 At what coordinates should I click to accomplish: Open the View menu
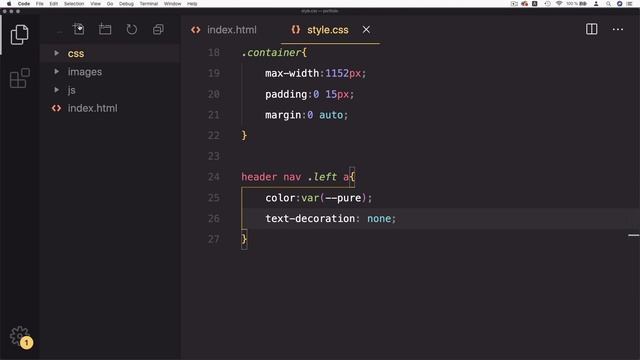click(x=96, y=4)
